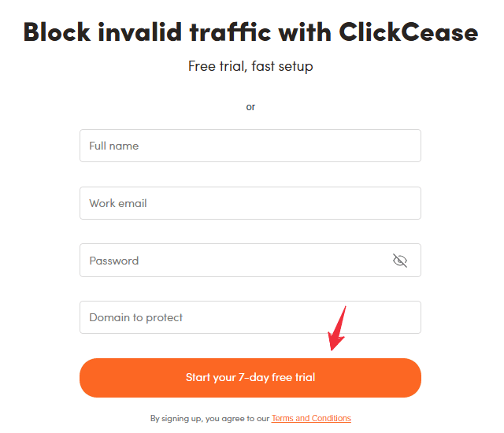Select the Work email text box
Screen dimensions: 504x433
[x=250, y=203]
